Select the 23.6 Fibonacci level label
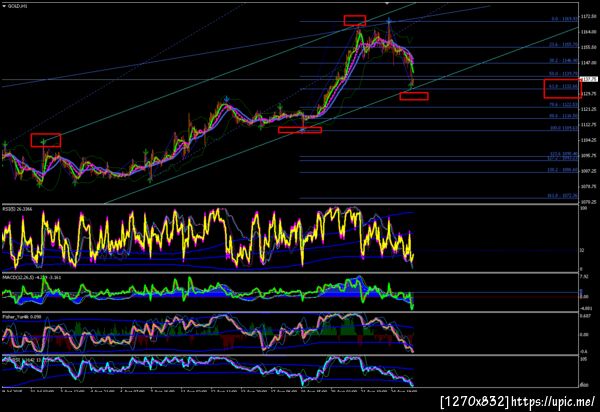Image resolution: width=600 pixels, height=412 pixels. click(564, 45)
